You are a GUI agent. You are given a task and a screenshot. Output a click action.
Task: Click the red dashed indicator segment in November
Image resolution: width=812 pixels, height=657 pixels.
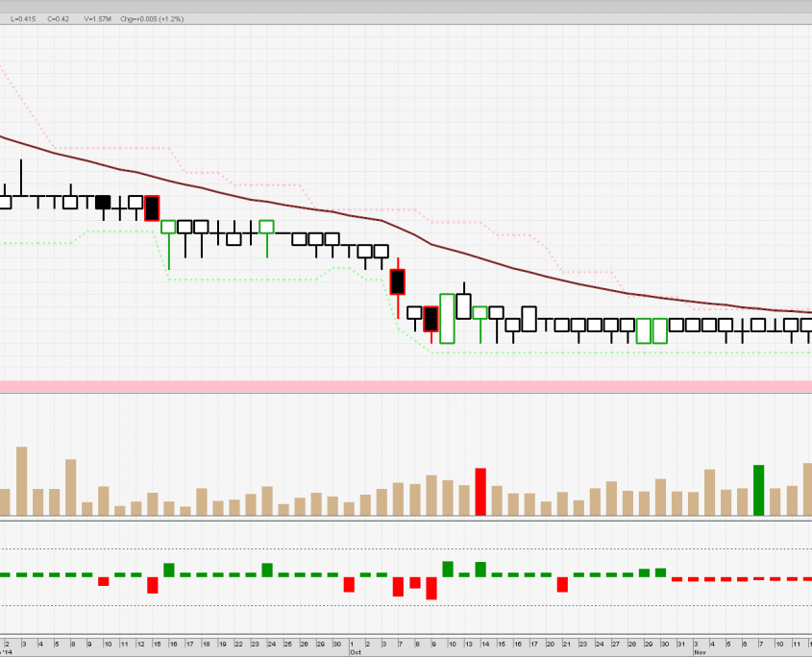(x=740, y=579)
